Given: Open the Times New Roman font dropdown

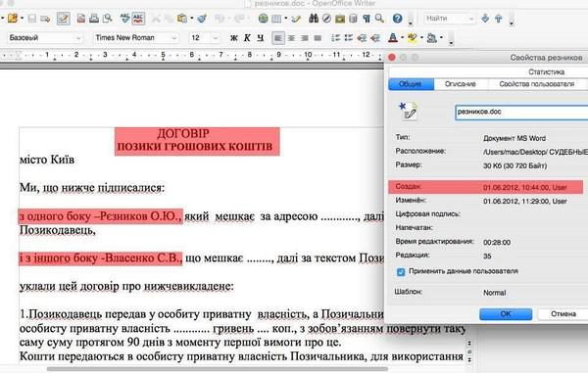Looking at the screenshot, I should (x=174, y=38).
